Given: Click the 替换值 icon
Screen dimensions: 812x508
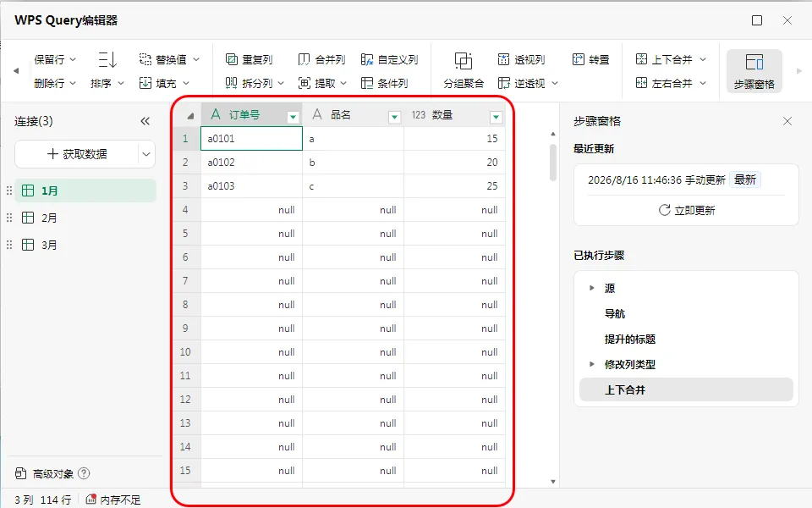Looking at the screenshot, I should click(145, 59).
